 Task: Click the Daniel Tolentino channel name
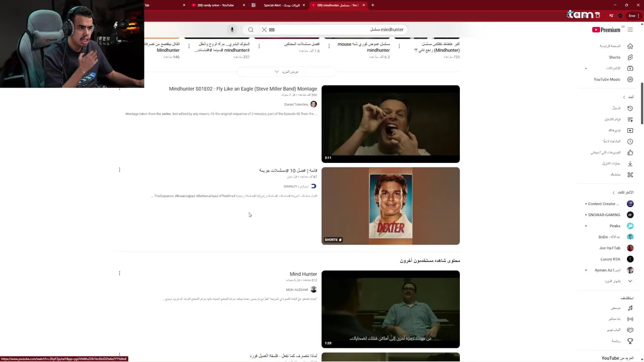click(x=296, y=105)
